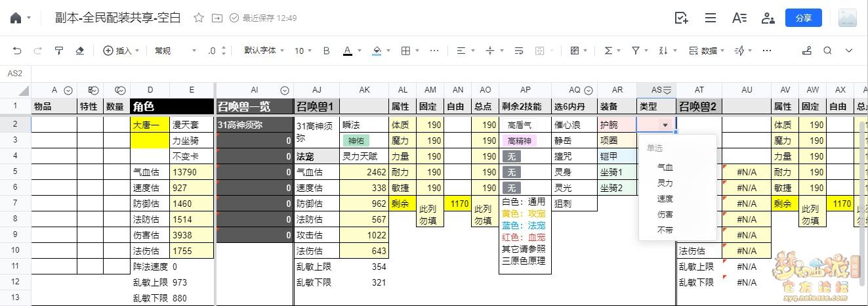Open the smart tools lightning icon
This screenshot has width=868, height=306.
pyautogui.click(x=739, y=51)
